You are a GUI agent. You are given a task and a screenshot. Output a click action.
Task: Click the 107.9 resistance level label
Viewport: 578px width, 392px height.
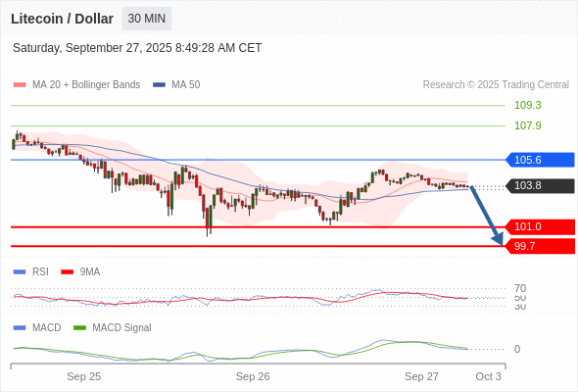(x=528, y=125)
